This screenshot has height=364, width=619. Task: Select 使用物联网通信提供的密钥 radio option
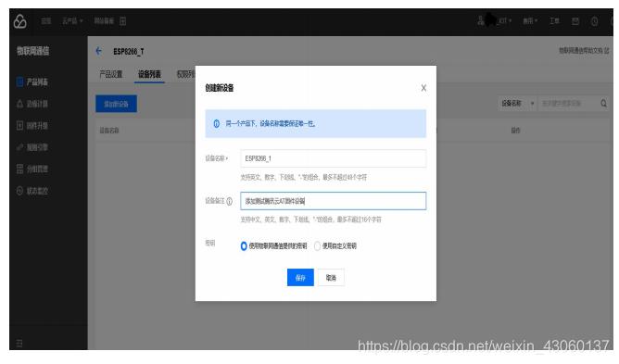(244, 246)
